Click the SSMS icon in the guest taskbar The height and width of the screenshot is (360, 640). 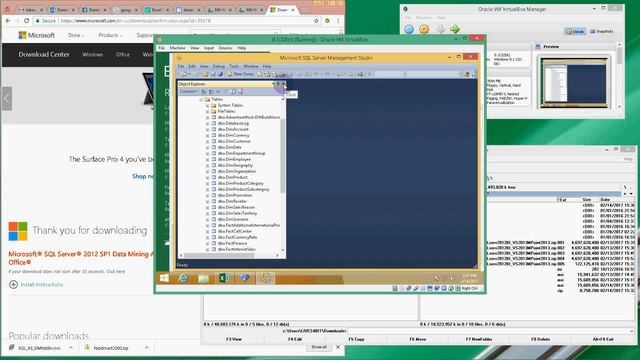(266, 278)
